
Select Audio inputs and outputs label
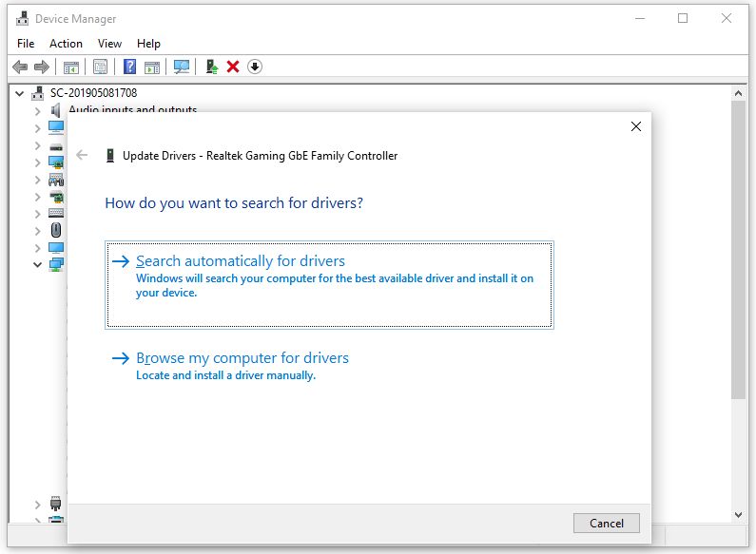pos(132,109)
